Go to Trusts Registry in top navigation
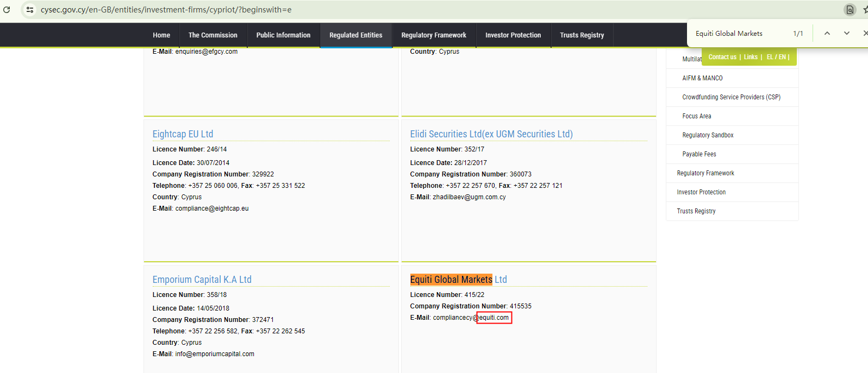This screenshot has width=868, height=373. point(582,35)
